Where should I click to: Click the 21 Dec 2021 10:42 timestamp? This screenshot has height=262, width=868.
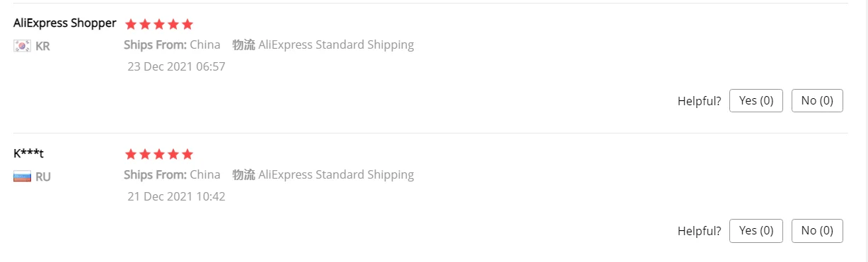point(176,196)
